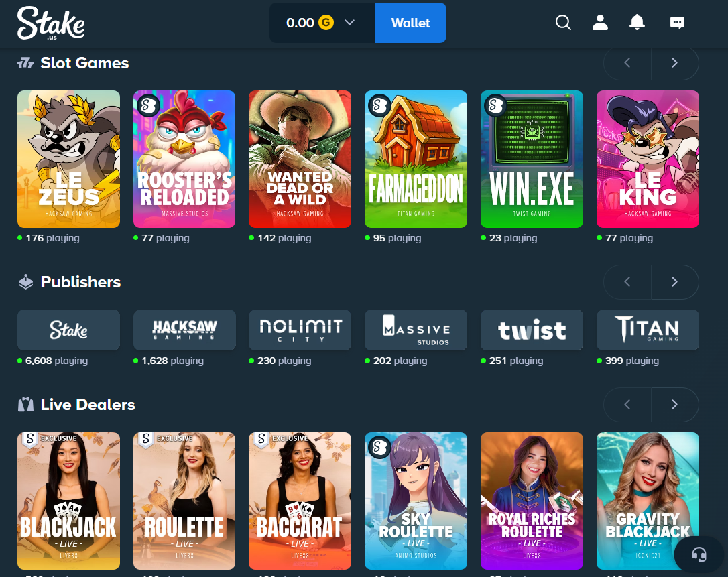Expand the currency balance dropdown
The width and height of the screenshot is (728, 577).
tap(349, 22)
